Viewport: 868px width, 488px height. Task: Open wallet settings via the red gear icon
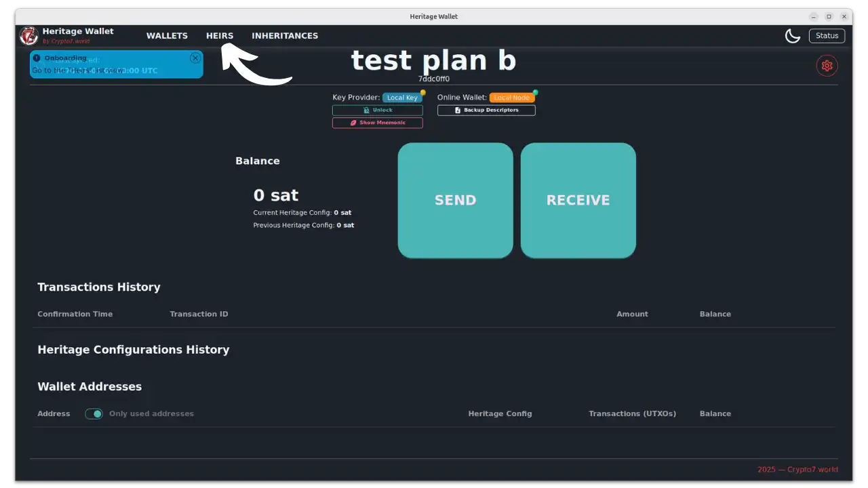pyautogui.click(x=827, y=65)
